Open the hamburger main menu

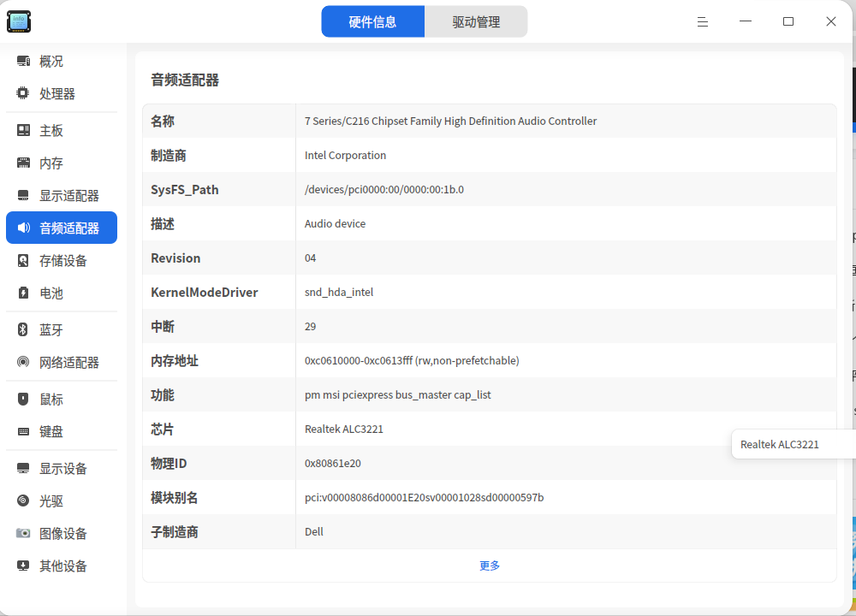[x=703, y=22]
